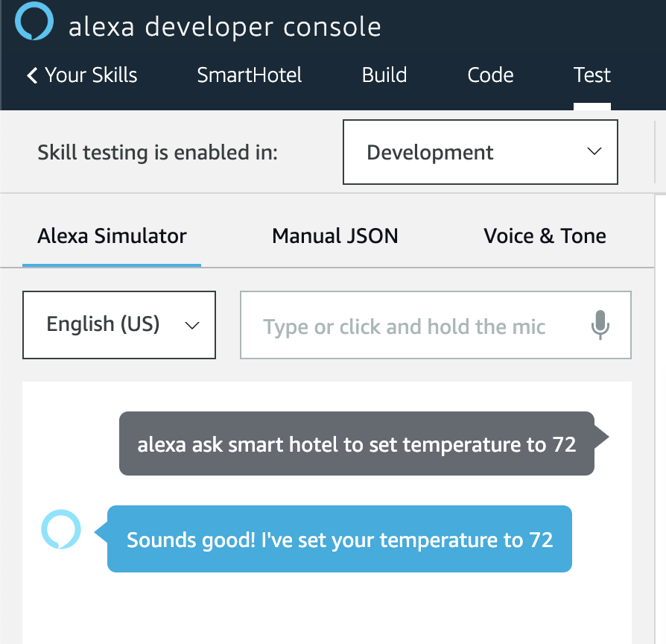Navigate to the Test section
The width and height of the screenshot is (666, 644).
coord(592,75)
